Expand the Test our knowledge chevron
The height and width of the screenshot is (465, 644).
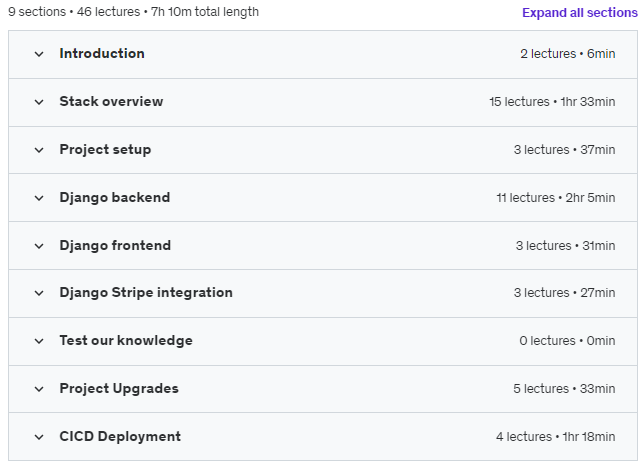click(39, 341)
